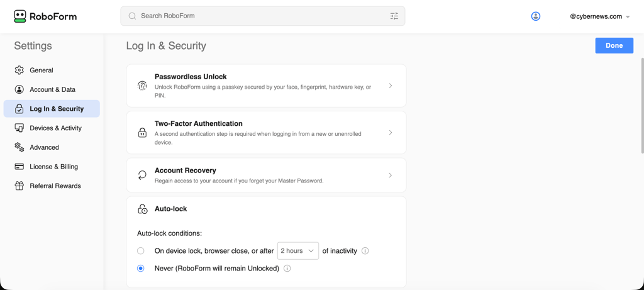Click the Two-Factor Authentication lock icon
644x290 pixels.
(142, 133)
